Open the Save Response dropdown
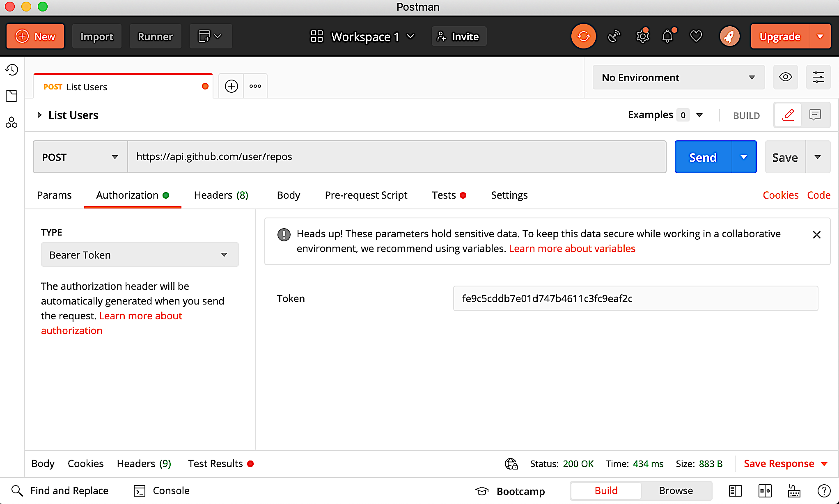 786,464
